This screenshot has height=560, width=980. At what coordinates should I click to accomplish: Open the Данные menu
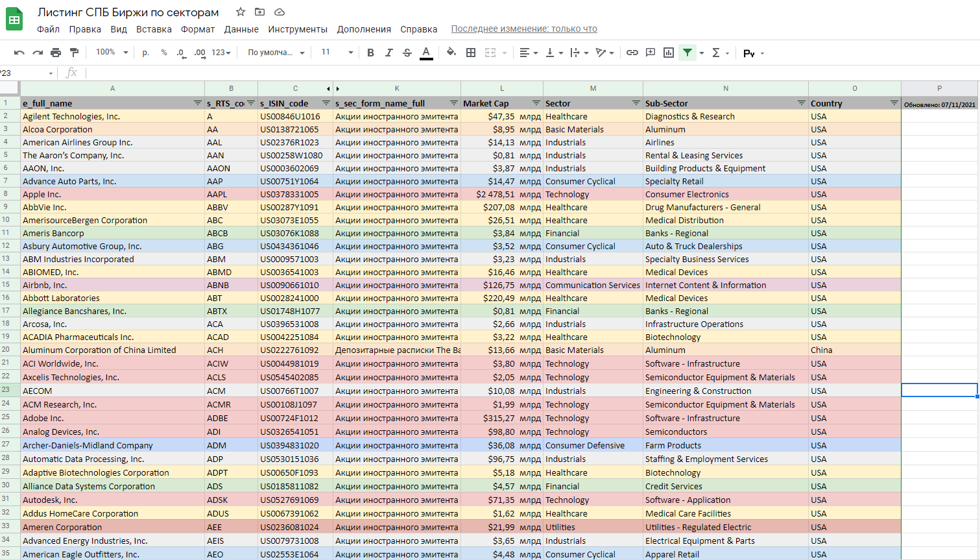[241, 29]
